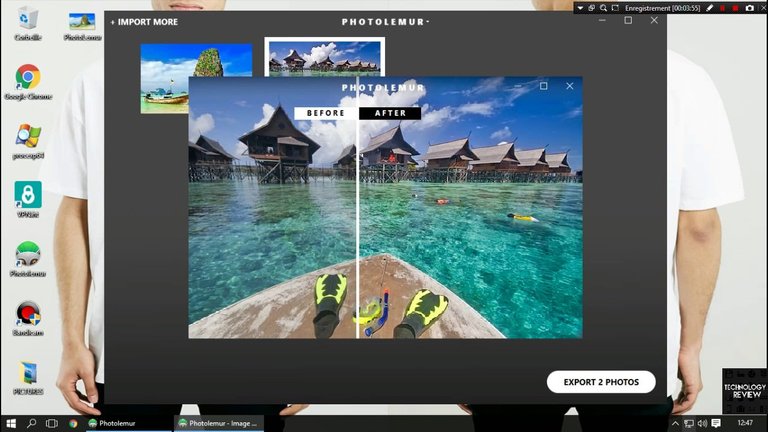This screenshot has height=432, width=768.
Task: Launch Photolemur from its desktop shortcut
Action: [x=28, y=259]
